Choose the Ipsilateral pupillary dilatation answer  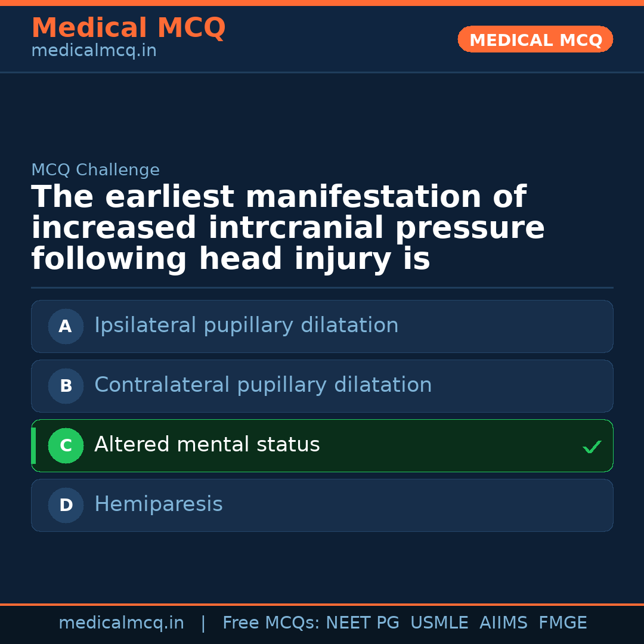(x=246, y=326)
